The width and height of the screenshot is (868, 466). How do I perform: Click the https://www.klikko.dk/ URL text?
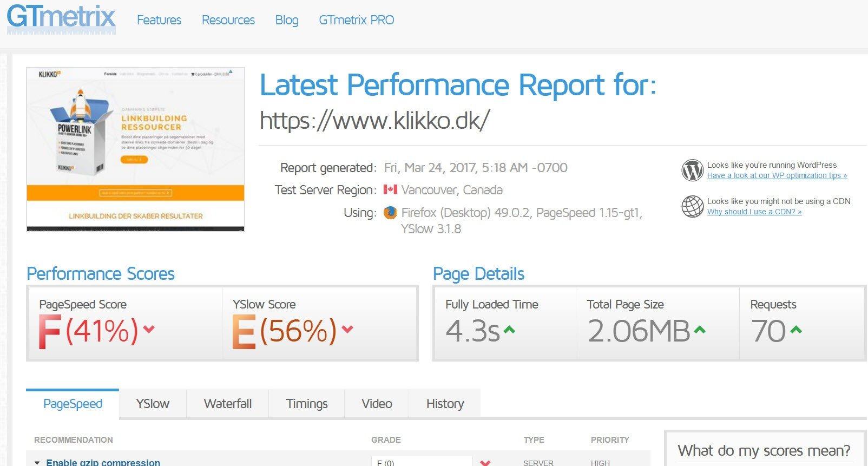click(x=374, y=120)
